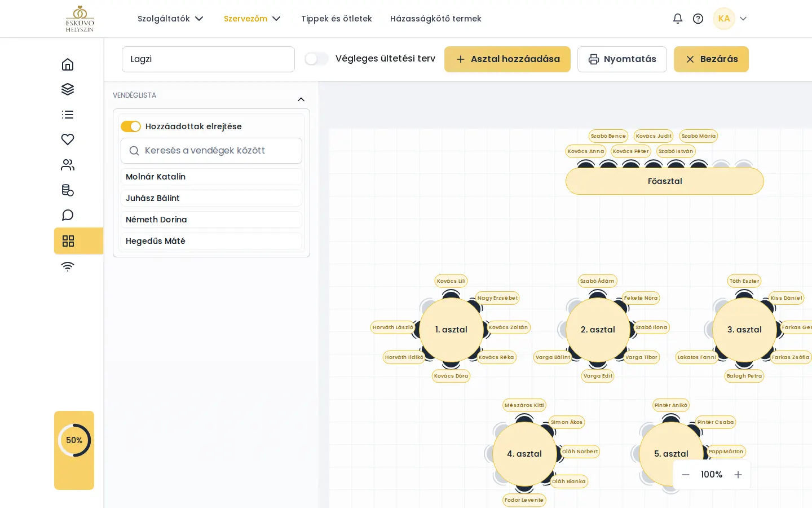The image size is (812, 508).
Task: Open the home icon in the sidebar
Action: pyautogui.click(x=68, y=64)
